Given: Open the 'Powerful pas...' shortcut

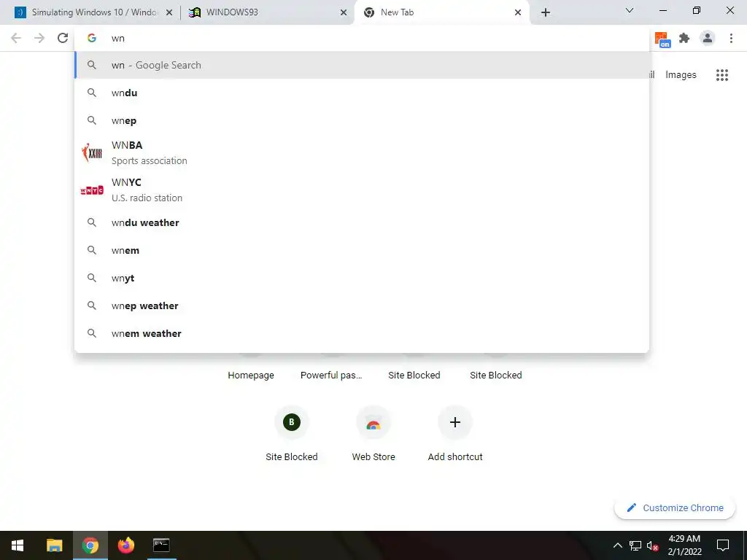Looking at the screenshot, I should (x=331, y=376).
